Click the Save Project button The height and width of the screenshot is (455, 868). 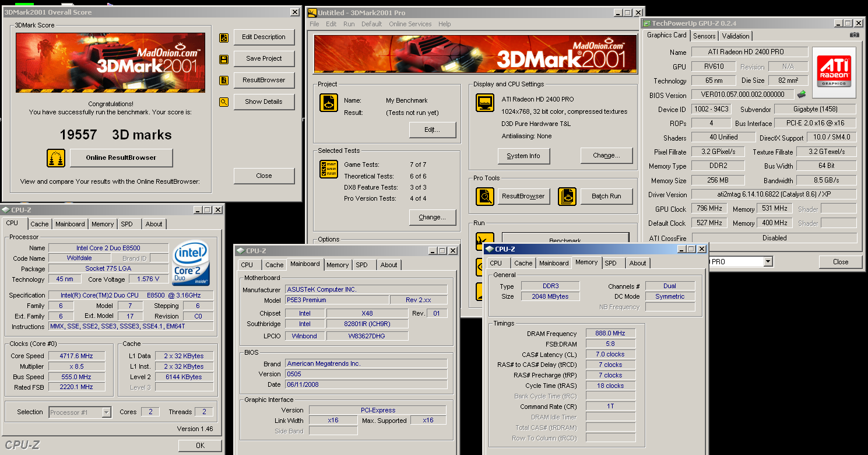click(264, 59)
